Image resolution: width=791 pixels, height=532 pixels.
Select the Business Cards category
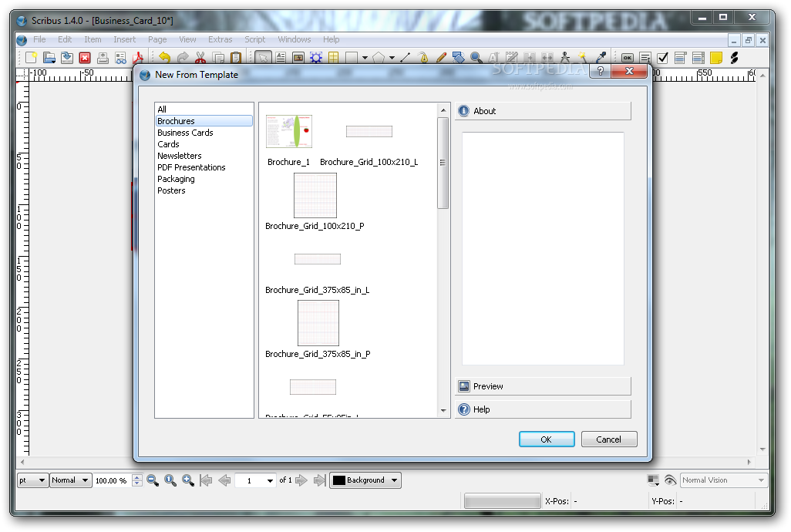coord(185,133)
